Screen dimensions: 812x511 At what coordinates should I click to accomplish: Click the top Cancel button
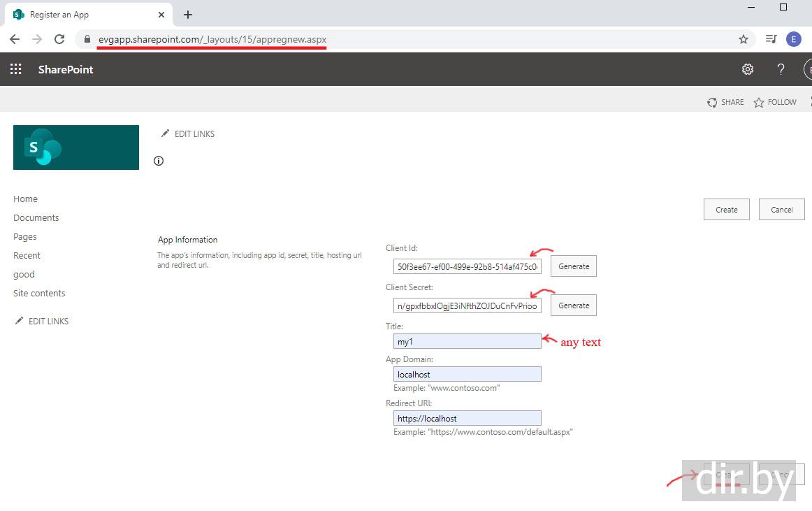pos(781,210)
